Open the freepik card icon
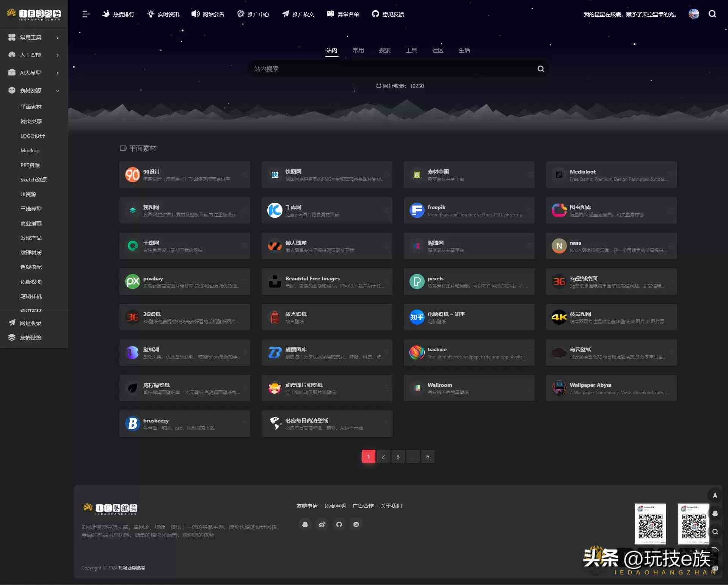The image size is (728, 585). [417, 210]
